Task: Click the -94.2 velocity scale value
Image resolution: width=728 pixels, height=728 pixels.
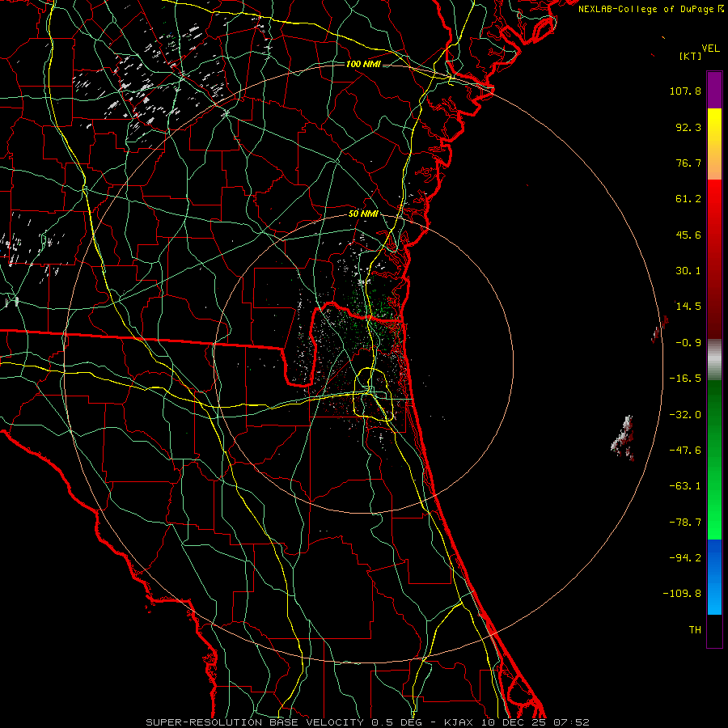Action: (x=685, y=558)
